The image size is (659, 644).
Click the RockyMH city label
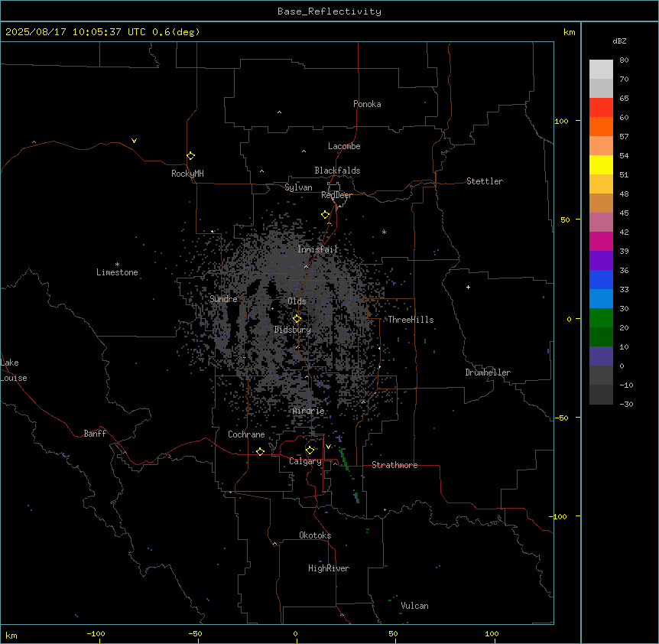coord(187,174)
